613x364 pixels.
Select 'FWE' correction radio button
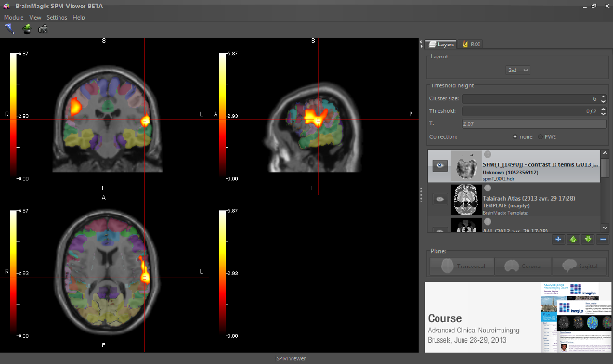click(x=541, y=136)
